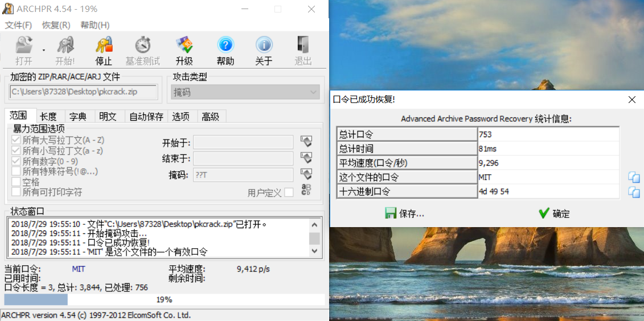Switch to the 选项 tab
Screen dimensions: 644x321
click(x=181, y=117)
